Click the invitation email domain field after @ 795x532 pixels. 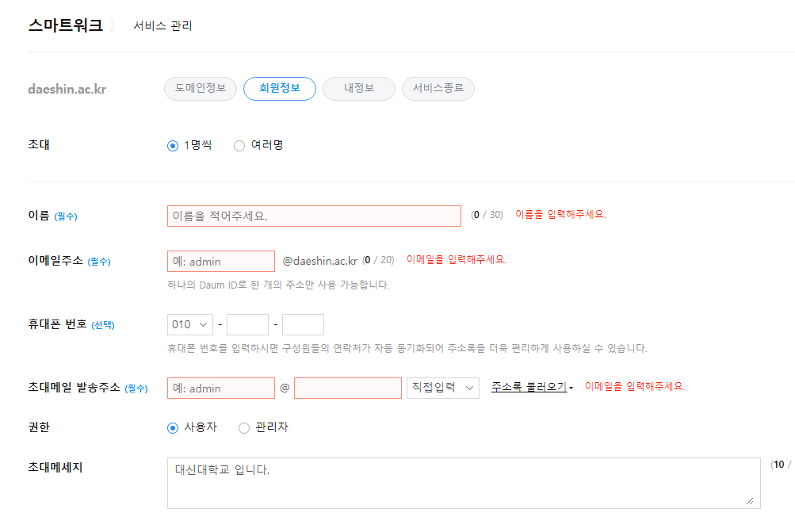(348, 388)
